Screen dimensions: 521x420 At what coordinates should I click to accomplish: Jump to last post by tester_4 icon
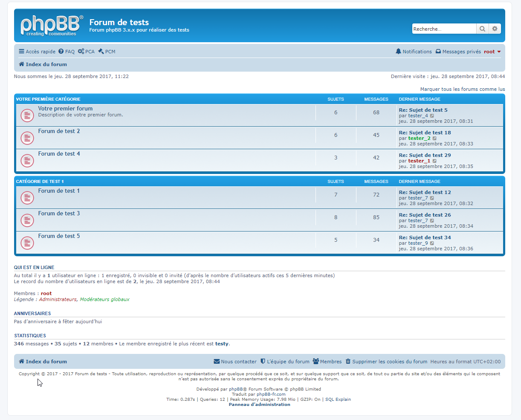pos(432,116)
